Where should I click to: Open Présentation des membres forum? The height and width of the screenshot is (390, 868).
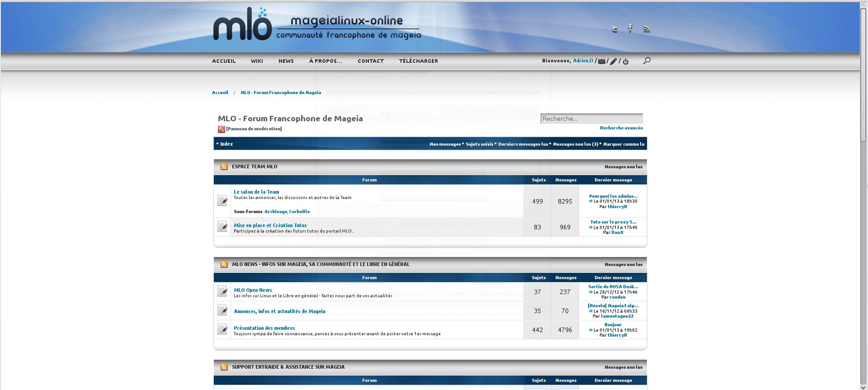pos(264,328)
